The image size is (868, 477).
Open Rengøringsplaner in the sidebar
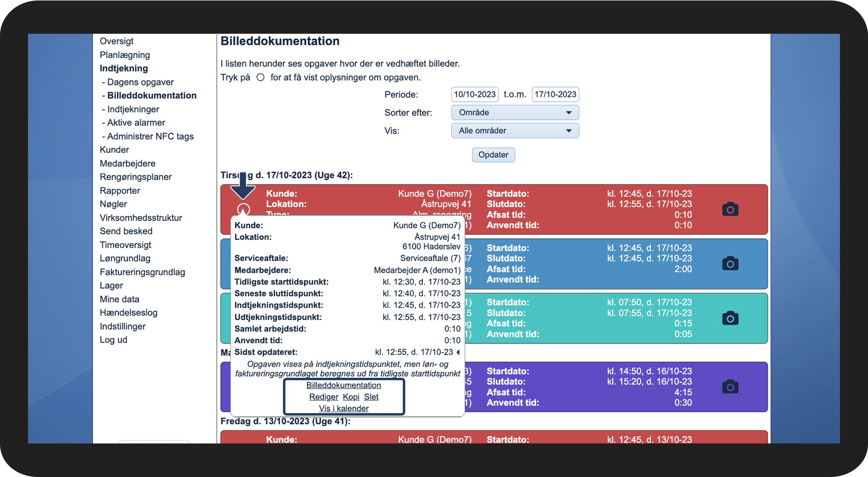(x=136, y=177)
